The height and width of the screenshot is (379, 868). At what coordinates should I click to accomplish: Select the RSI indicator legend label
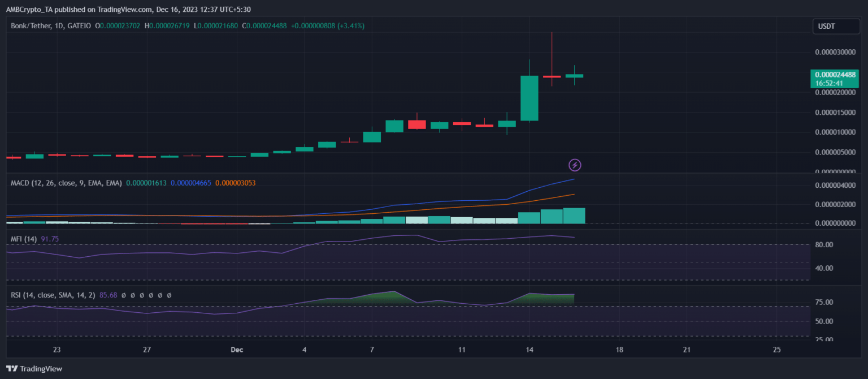click(x=53, y=295)
